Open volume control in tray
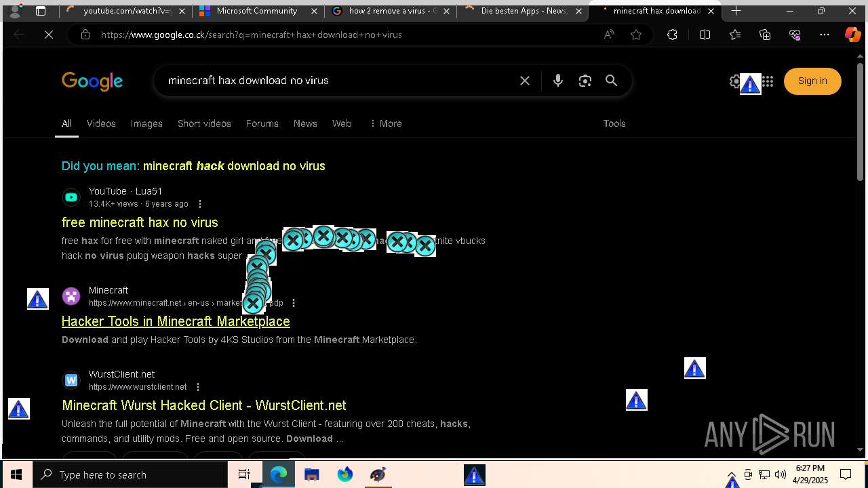Screen dimensions: 868x488 tap(781, 474)
